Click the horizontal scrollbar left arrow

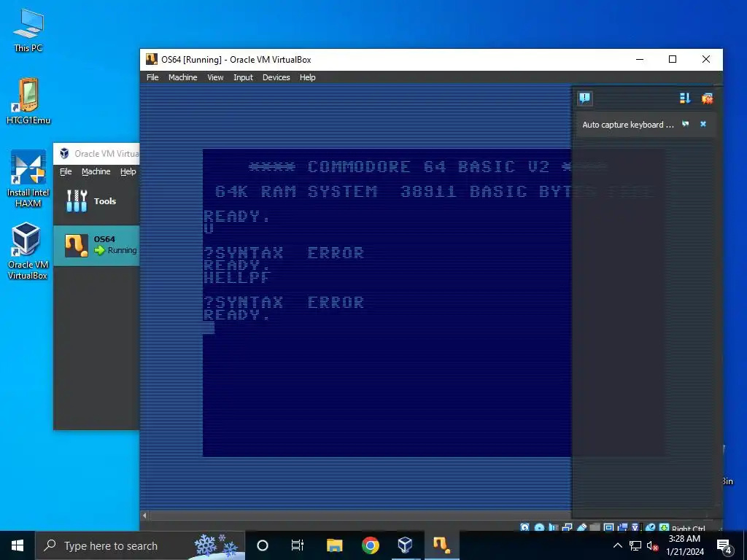tap(145, 516)
